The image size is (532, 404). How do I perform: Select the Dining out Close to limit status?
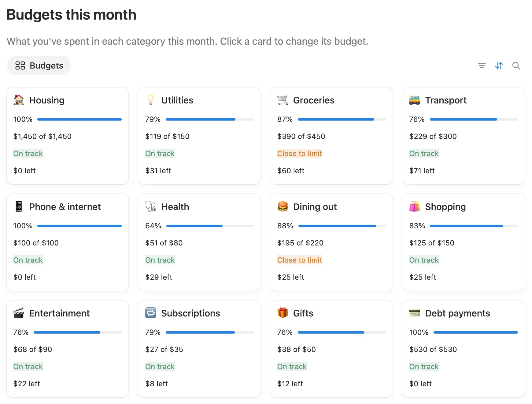[x=300, y=260]
